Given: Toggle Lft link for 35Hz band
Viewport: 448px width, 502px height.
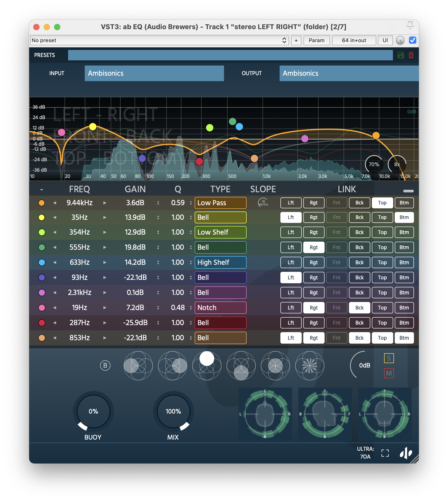Looking at the screenshot, I should point(291,217).
